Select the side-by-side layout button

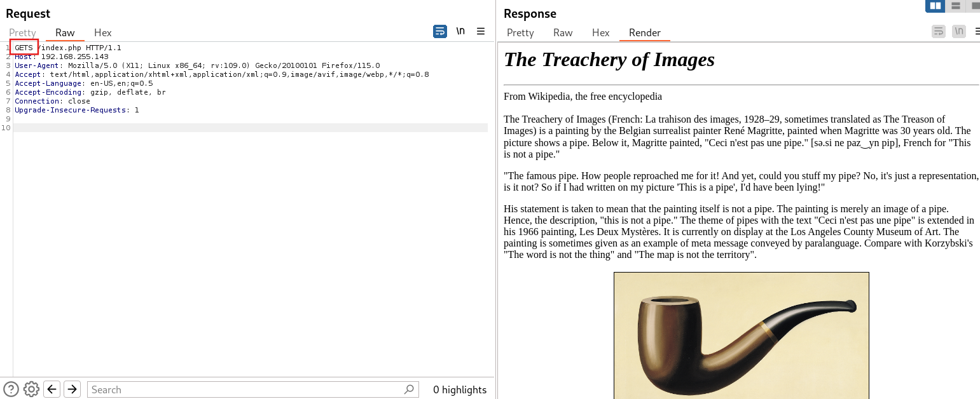(935, 6)
